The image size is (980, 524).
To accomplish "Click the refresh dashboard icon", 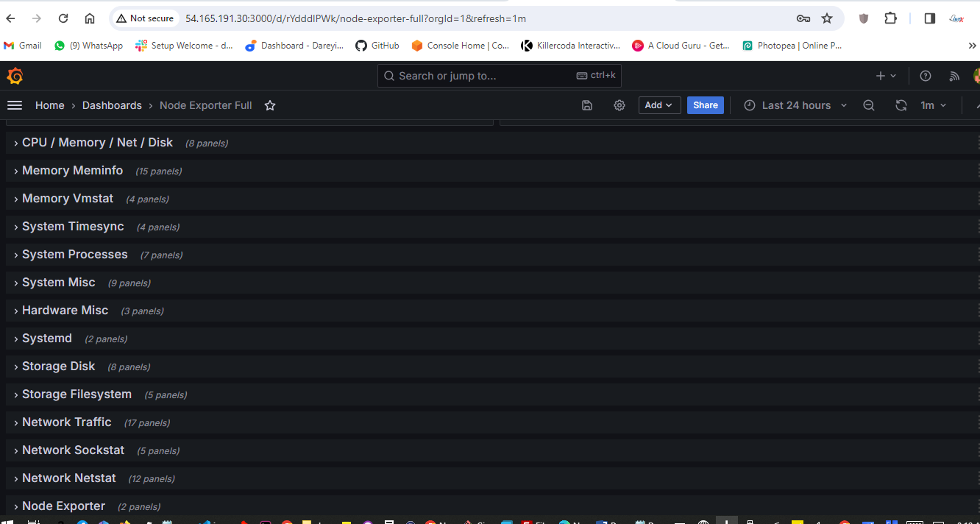I will point(901,105).
